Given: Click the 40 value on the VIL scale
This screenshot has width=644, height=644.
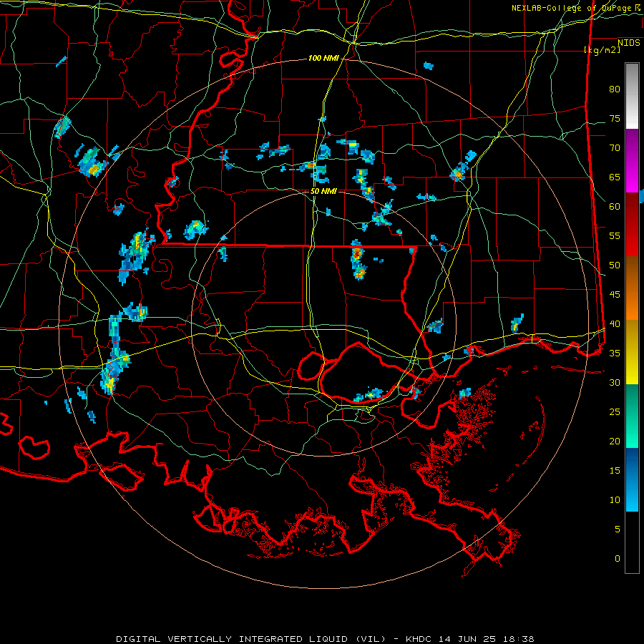Looking at the screenshot, I should tap(615, 323).
